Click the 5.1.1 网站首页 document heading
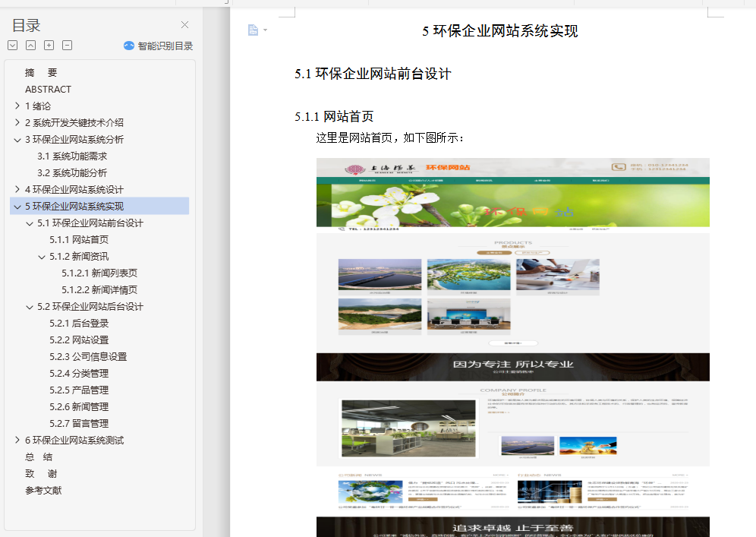 [x=334, y=116]
